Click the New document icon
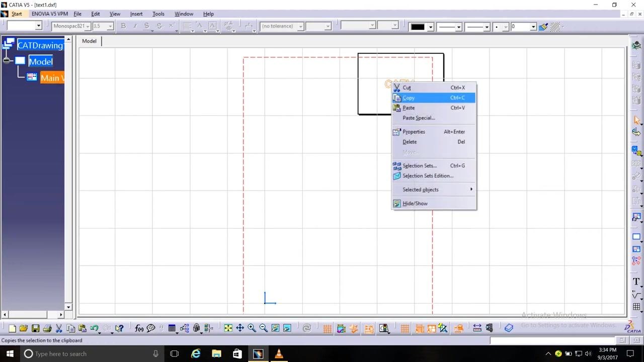The width and height of the screenshot is (644, 362). (12, 328)
